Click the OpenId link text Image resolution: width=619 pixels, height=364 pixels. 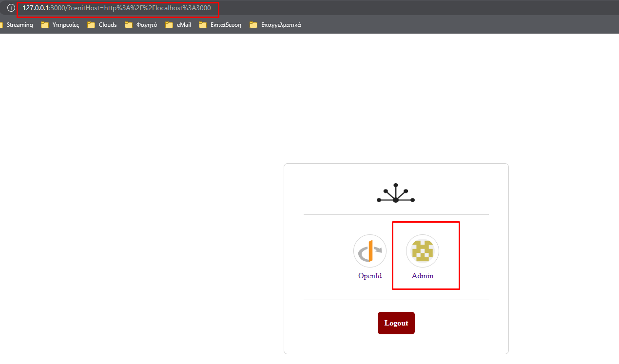click(x=369, y=275)
